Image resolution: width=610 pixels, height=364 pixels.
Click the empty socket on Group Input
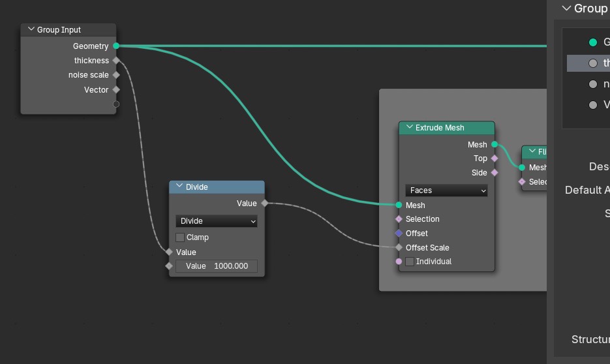pos(116,104)
